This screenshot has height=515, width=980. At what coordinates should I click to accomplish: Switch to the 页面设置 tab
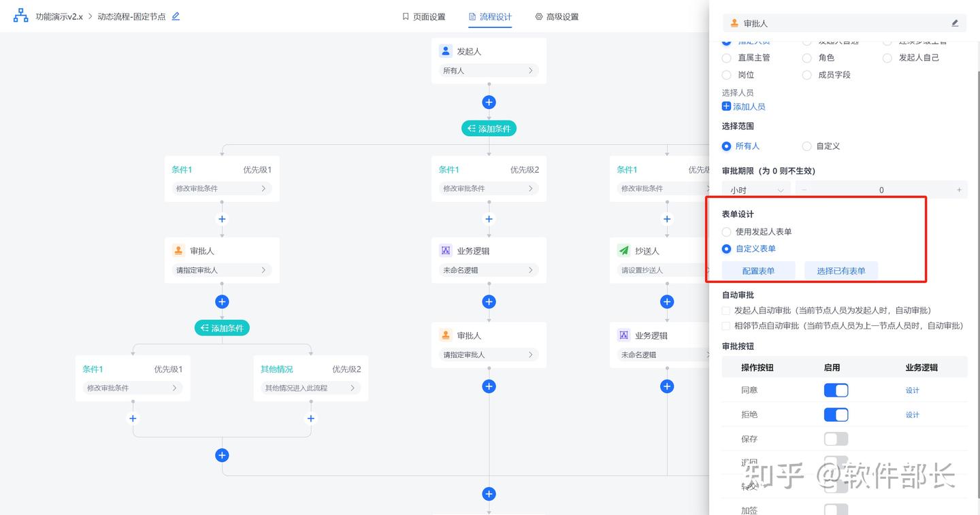click(423, 16)
